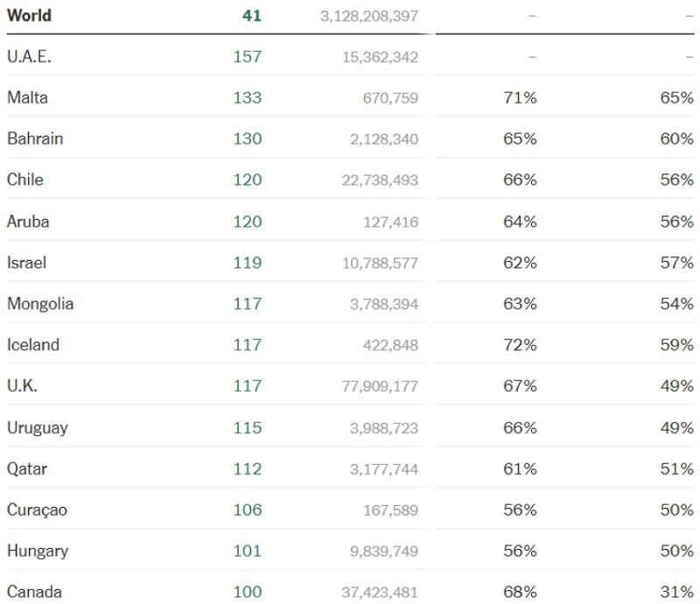Viewport: 700px width, 604px height.
Task: Click the U.K. country name
Action: click(x=22, y=386)
